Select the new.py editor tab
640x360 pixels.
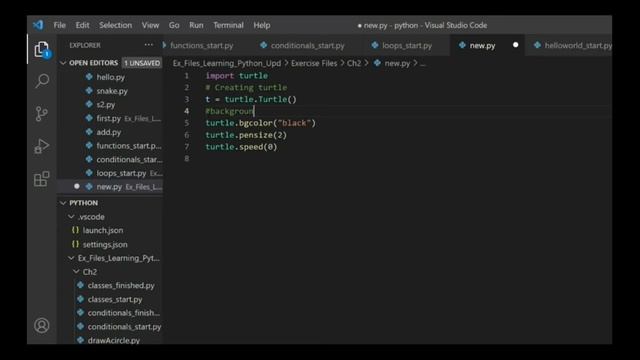482,45
